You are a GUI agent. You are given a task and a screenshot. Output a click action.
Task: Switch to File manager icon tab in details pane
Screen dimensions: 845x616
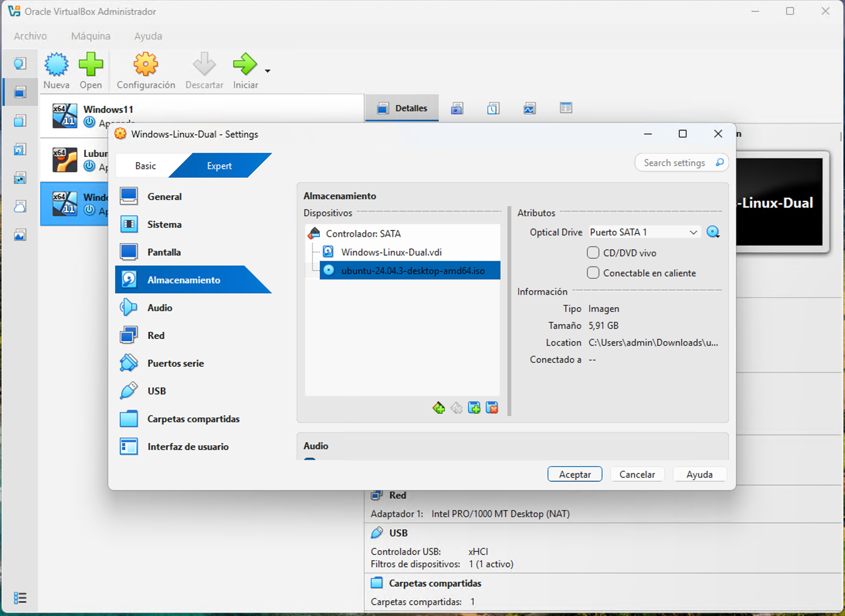566,108
